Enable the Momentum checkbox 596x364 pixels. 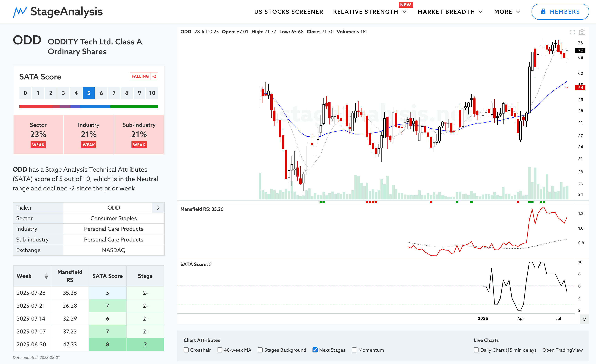354,350
